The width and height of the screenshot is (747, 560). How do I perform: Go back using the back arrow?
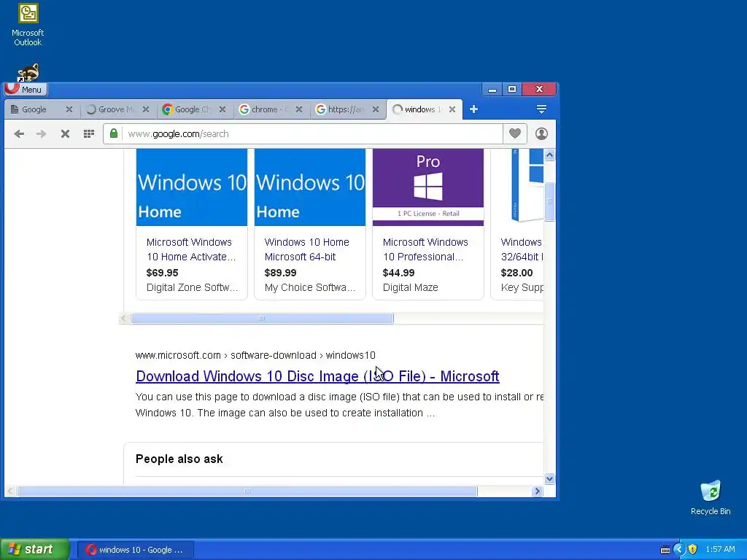[x=19, y=134]
